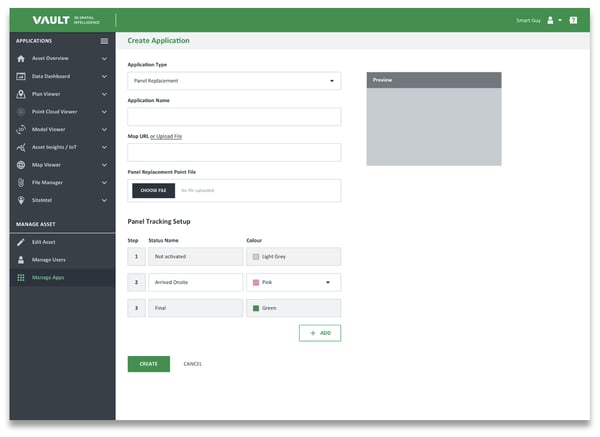Click the Cancel button

192,364
